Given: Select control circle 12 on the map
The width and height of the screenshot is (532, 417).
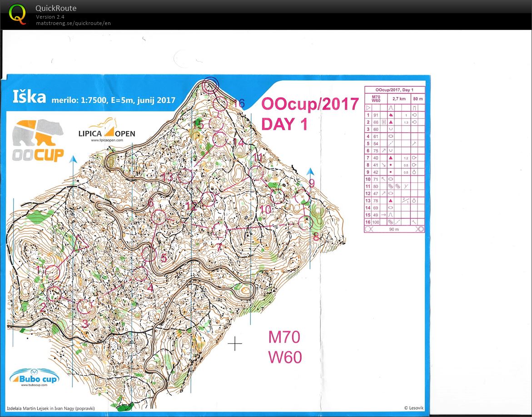Looking at the screenshot, I should [x=208, y=199].
